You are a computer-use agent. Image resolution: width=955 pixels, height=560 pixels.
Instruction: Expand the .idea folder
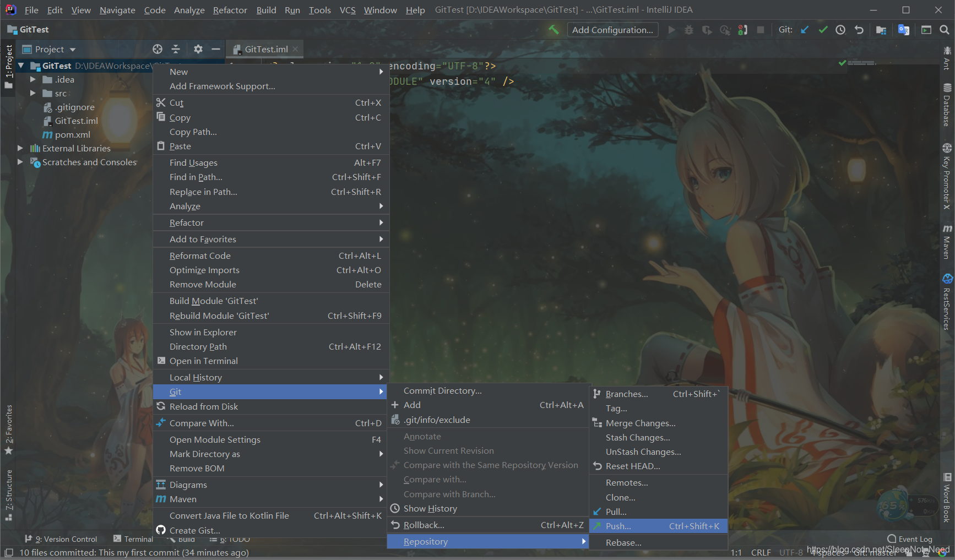[x=32, y=79]
